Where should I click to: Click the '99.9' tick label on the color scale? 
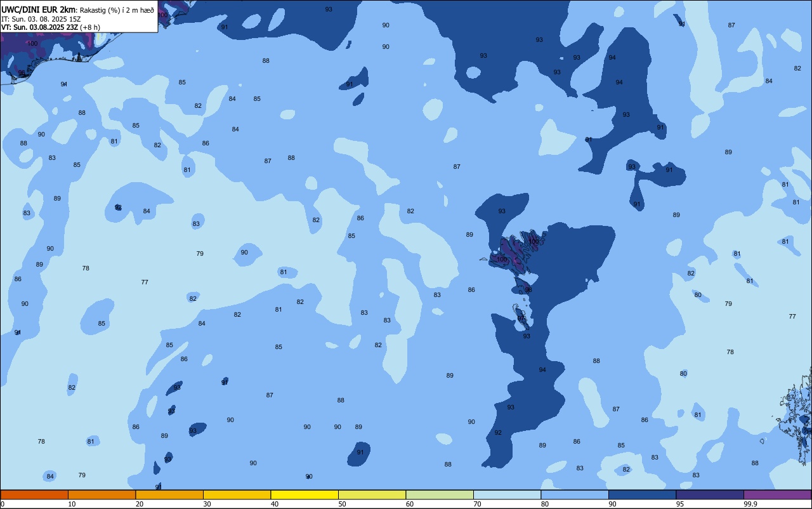750,504
